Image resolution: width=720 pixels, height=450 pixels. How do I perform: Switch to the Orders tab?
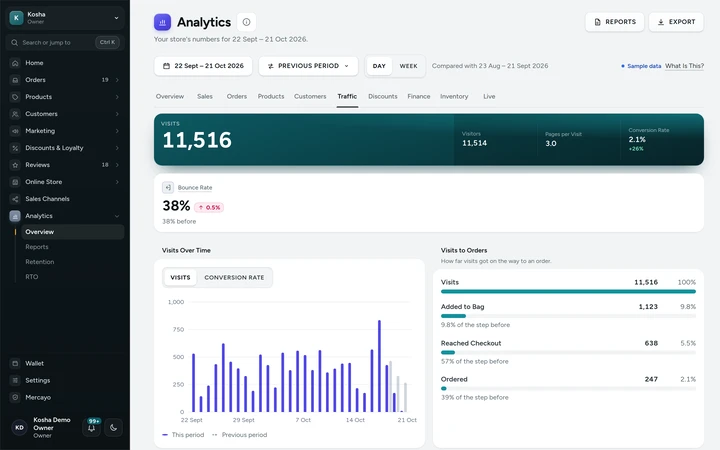pyautogui.click(x=237, y=96)
